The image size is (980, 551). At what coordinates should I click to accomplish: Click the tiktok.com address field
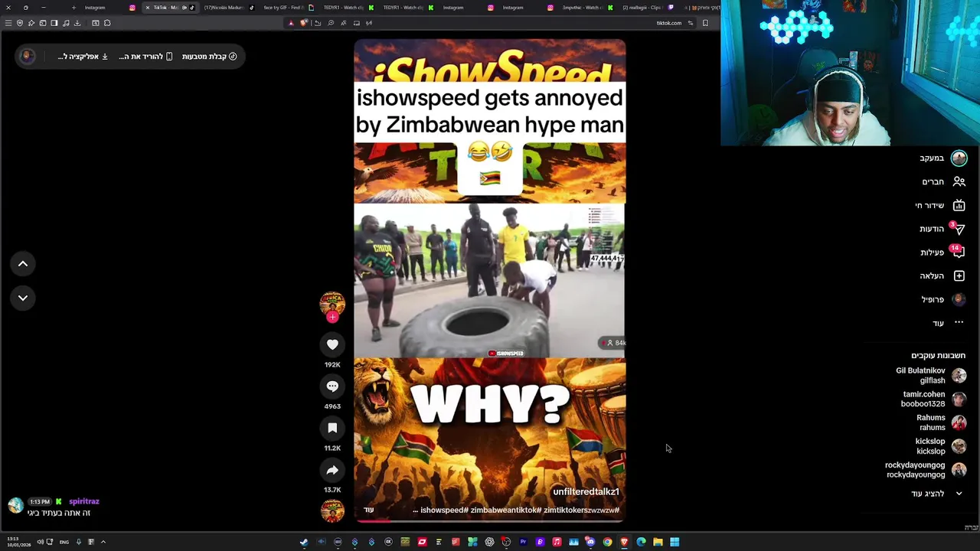click(668, 23)
